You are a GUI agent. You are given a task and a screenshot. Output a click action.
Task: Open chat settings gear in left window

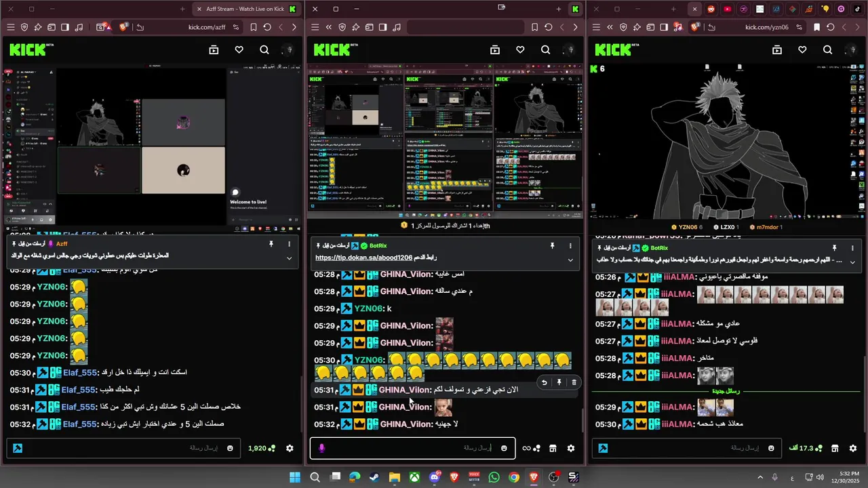point(290,448)
